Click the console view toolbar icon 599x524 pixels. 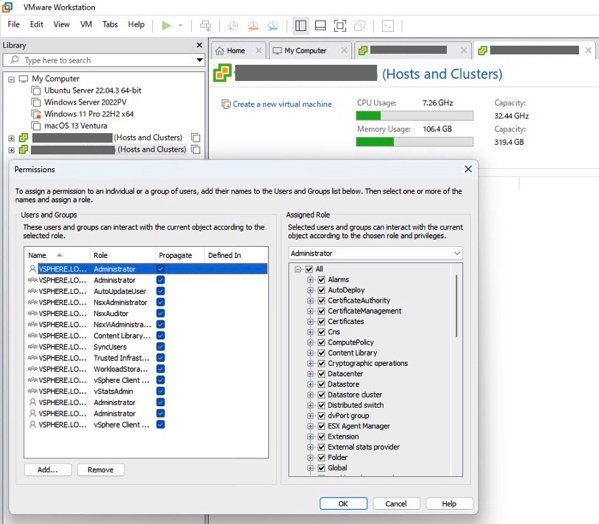(x=388, y=26)
